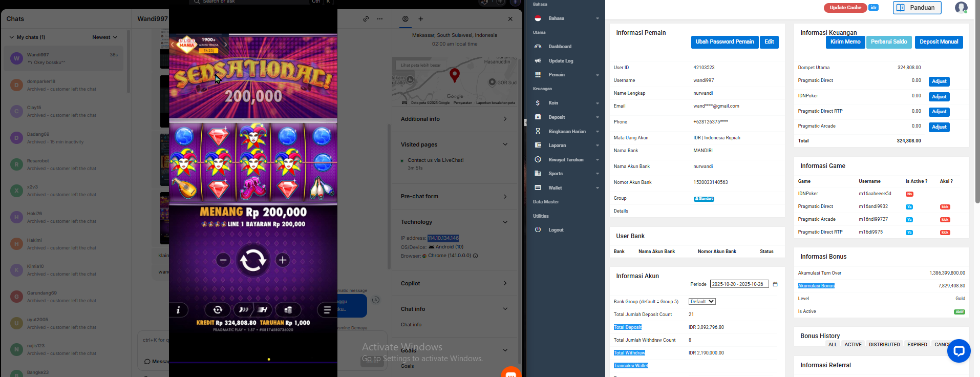Viewport: 980px width, 377px height.
Task: Click the red map location pin
Action: tap(454, 75)
